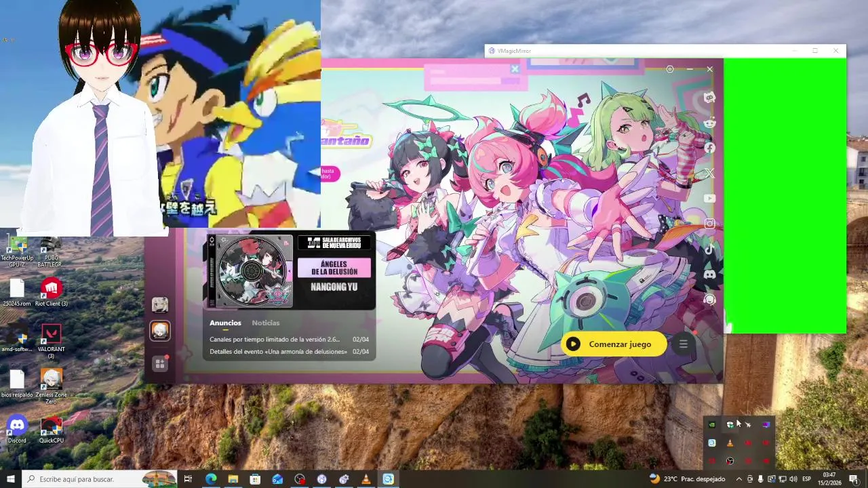
Task: Open PUBG Battlegrounds desktop shortcut
Action: point(51,251)
